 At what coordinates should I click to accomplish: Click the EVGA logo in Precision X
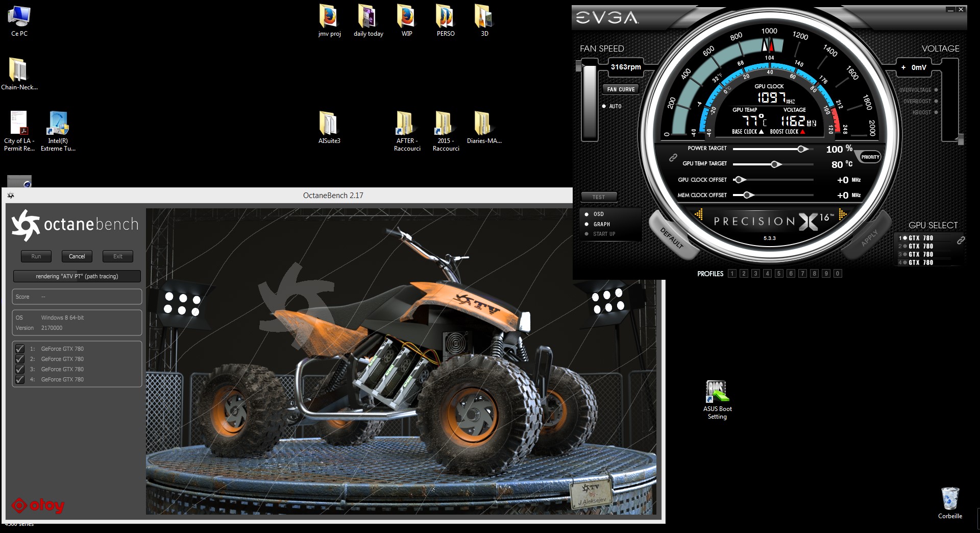[607, 18]
